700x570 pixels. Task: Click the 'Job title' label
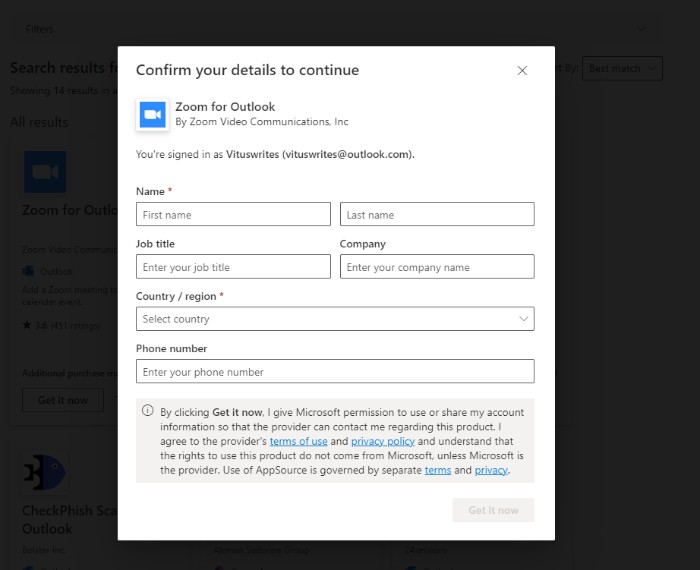155,244
